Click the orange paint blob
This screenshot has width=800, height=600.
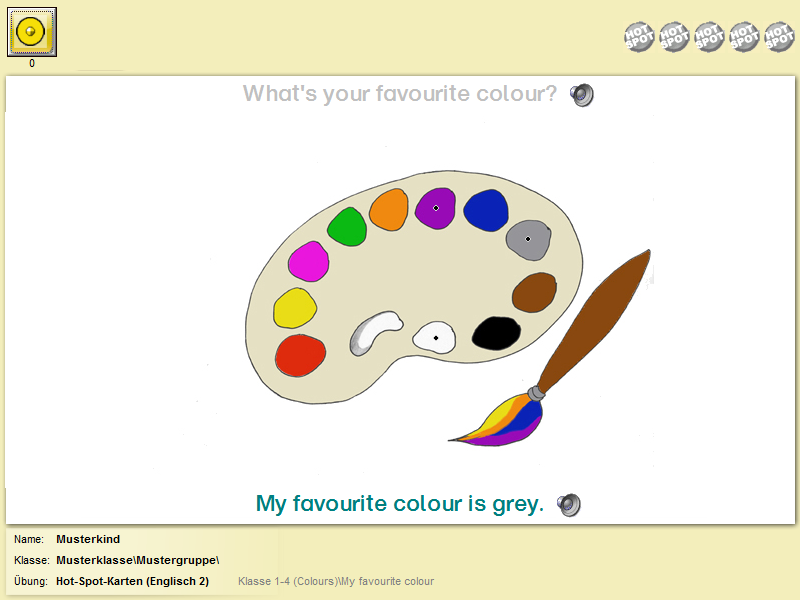389,210
